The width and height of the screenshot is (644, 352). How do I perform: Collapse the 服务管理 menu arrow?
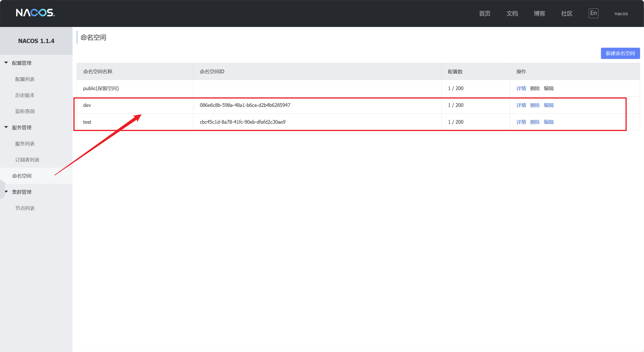click(x=6, y=127)
